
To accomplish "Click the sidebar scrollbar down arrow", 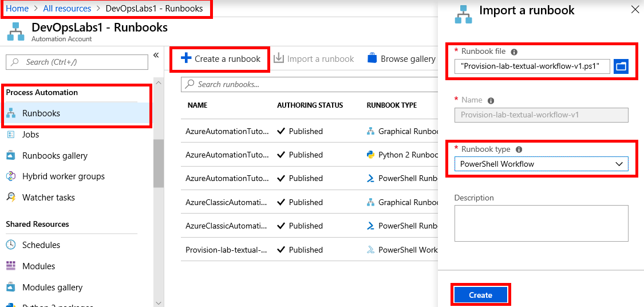I will point(159,302).
